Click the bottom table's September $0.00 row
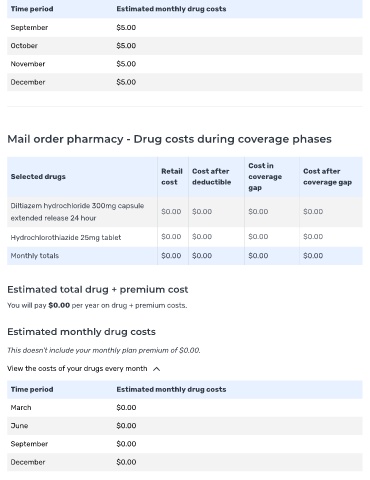Screen dimensions: 370x480 [x=185, y=444]
